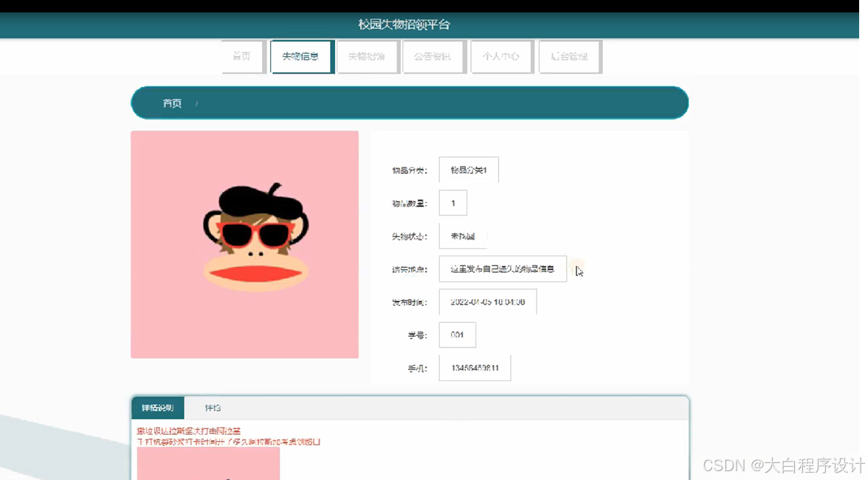Click the 手机 field label
This screenshot has height=480, width=868.
click(418, 369)
